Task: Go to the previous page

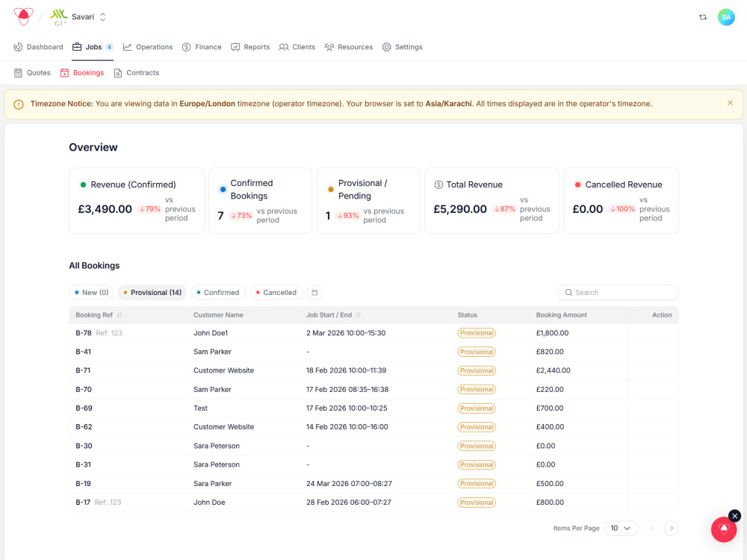Action: [x=651, y=528]
